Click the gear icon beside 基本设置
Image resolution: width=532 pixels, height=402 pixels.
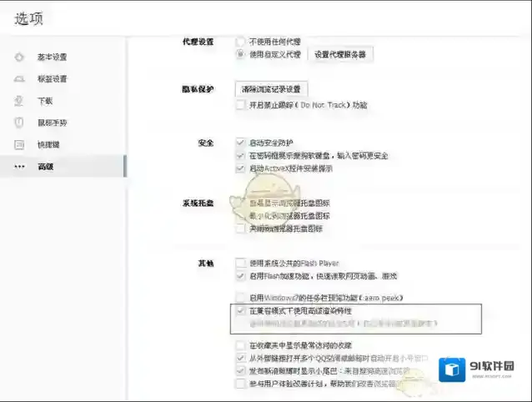coord(19,57)
